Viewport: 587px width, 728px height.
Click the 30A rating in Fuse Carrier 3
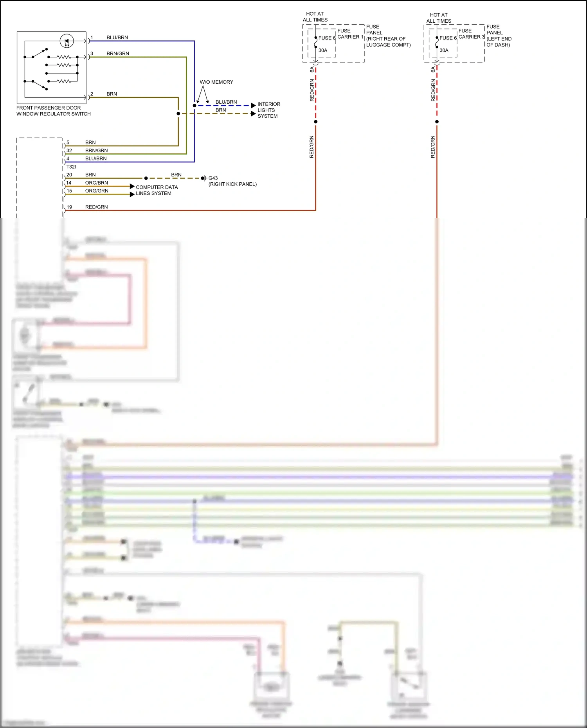click(444, 50)
